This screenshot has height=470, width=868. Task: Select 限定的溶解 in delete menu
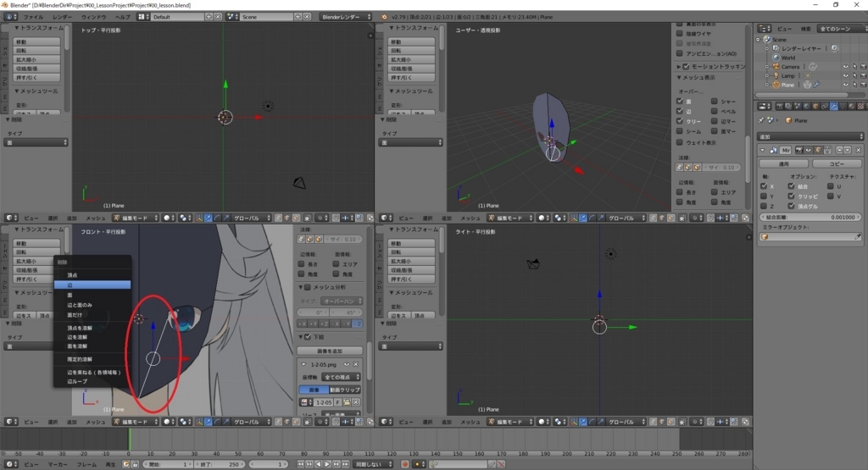point(92,359)
